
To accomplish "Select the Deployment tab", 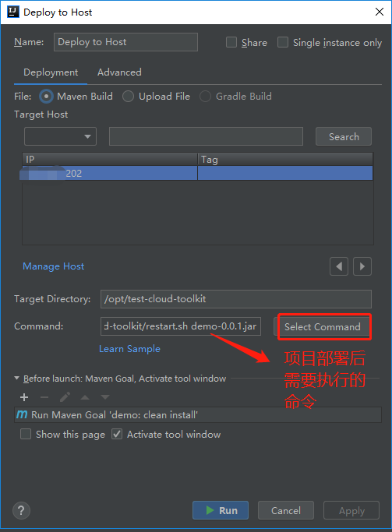I will point(51,72).
